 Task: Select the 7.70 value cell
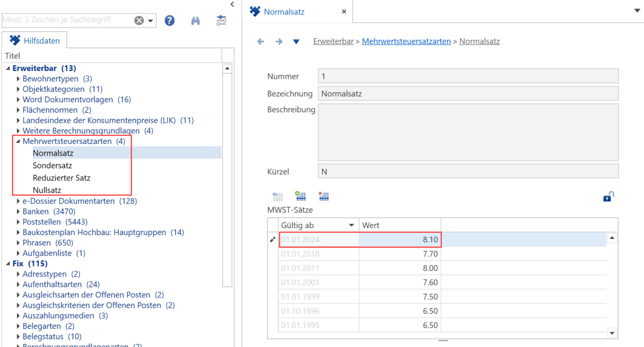point(400,254)
